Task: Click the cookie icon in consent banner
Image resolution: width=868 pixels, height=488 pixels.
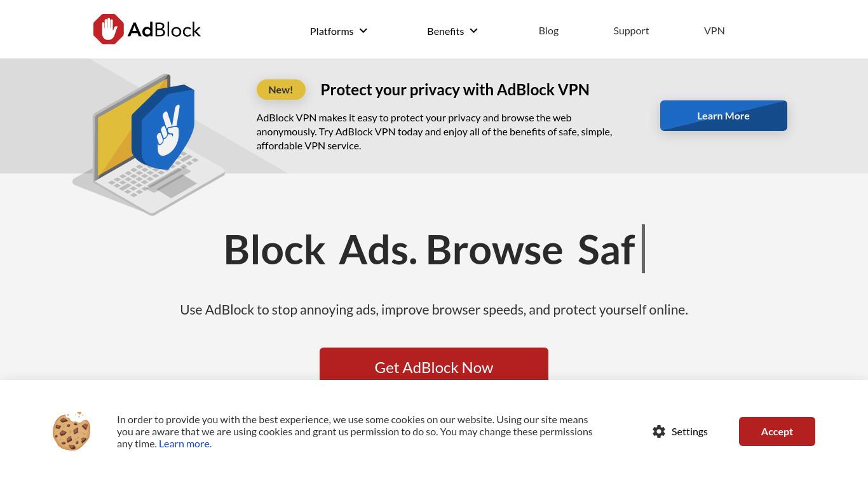Action: point(72,431)
